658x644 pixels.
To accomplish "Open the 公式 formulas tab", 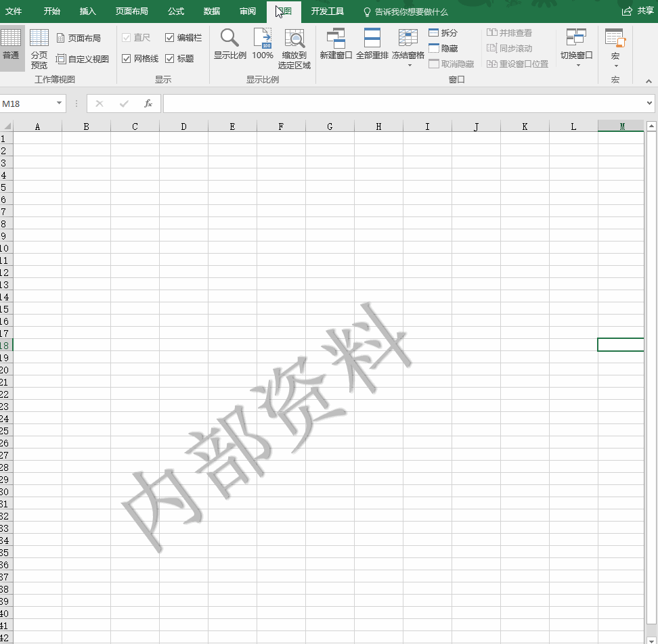I will tap(176, 11).
